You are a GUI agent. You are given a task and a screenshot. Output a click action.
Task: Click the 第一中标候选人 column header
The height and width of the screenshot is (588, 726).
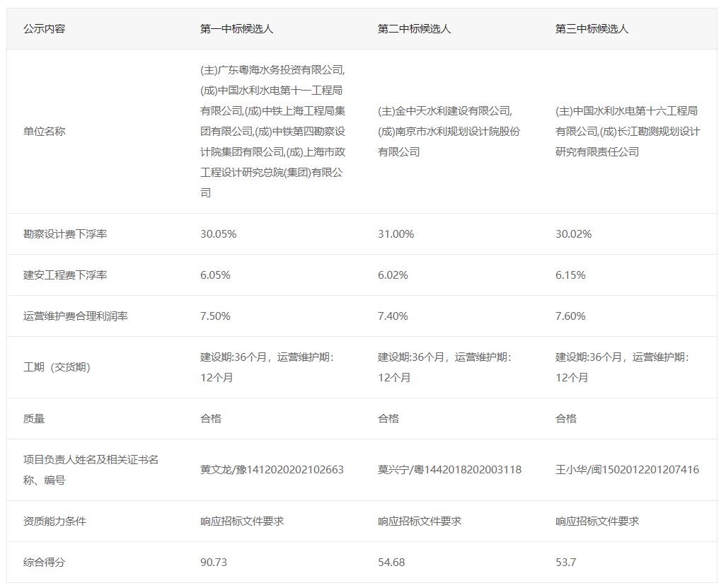click(236, 29)
